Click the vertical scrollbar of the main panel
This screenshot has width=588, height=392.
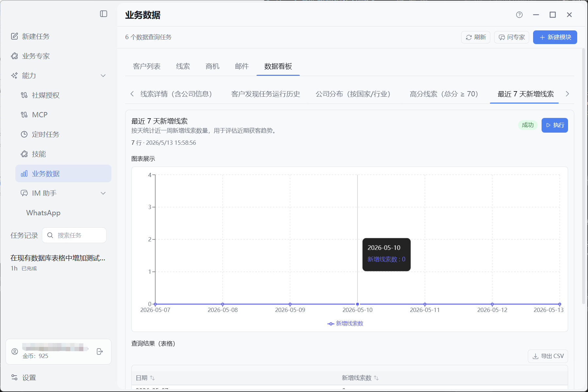point(583,176)
